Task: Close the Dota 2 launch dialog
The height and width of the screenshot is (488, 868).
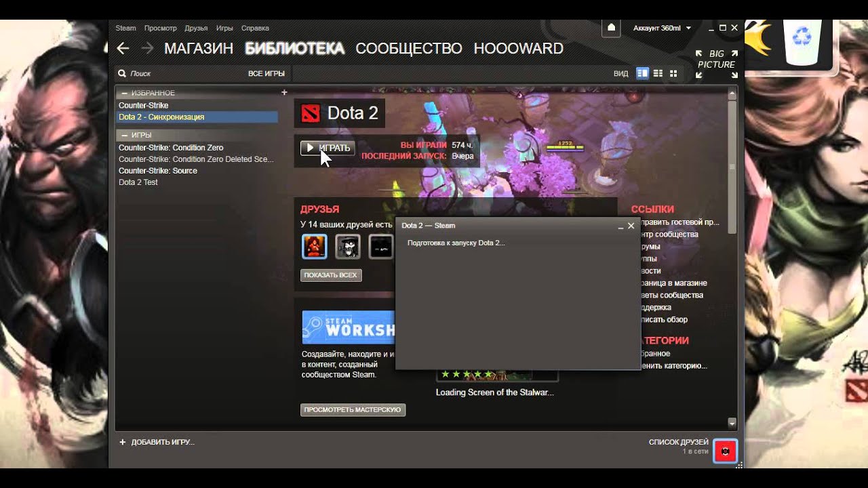Action: (631, 226)
